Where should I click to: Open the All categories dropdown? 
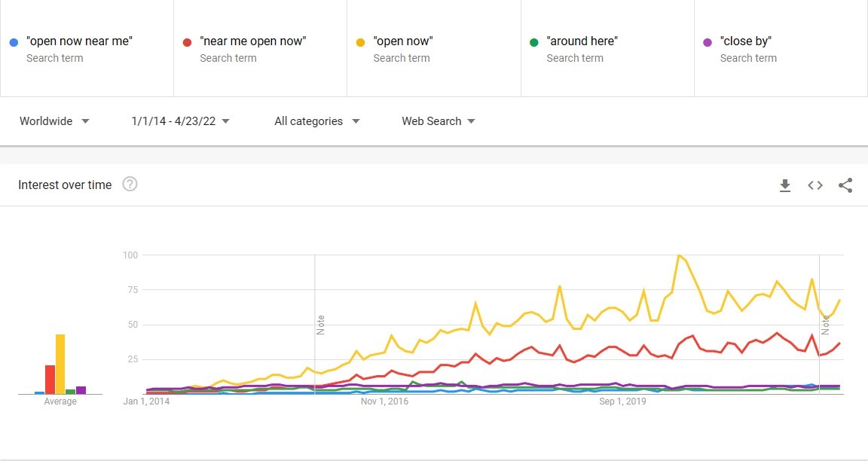pyautogui.click(x=316, y=121)
